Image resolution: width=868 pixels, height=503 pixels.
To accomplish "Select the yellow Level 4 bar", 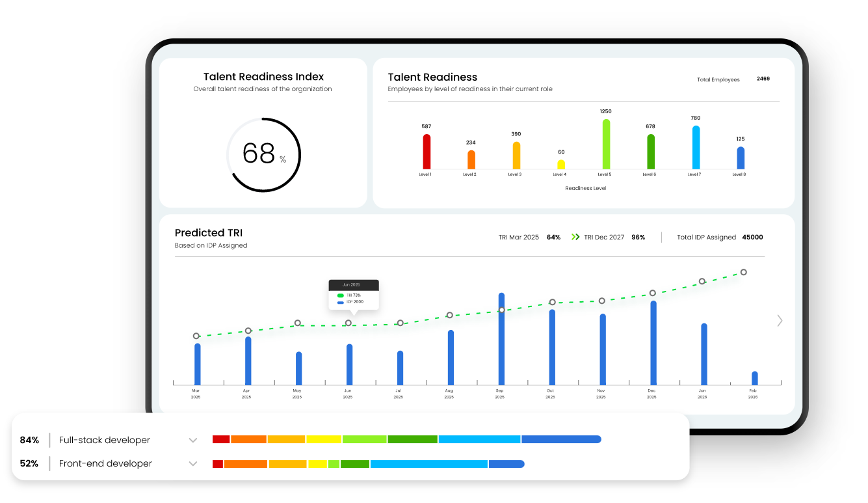I will coord(561,165).
